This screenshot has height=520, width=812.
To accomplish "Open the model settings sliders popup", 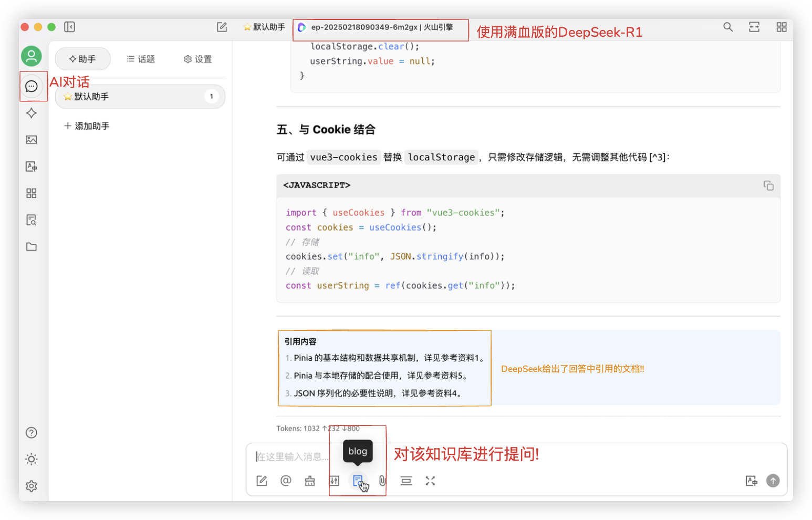I will 334,481.
